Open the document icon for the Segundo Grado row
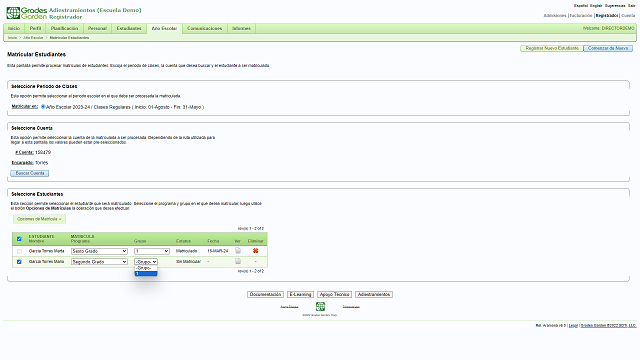 coord(238,261)
